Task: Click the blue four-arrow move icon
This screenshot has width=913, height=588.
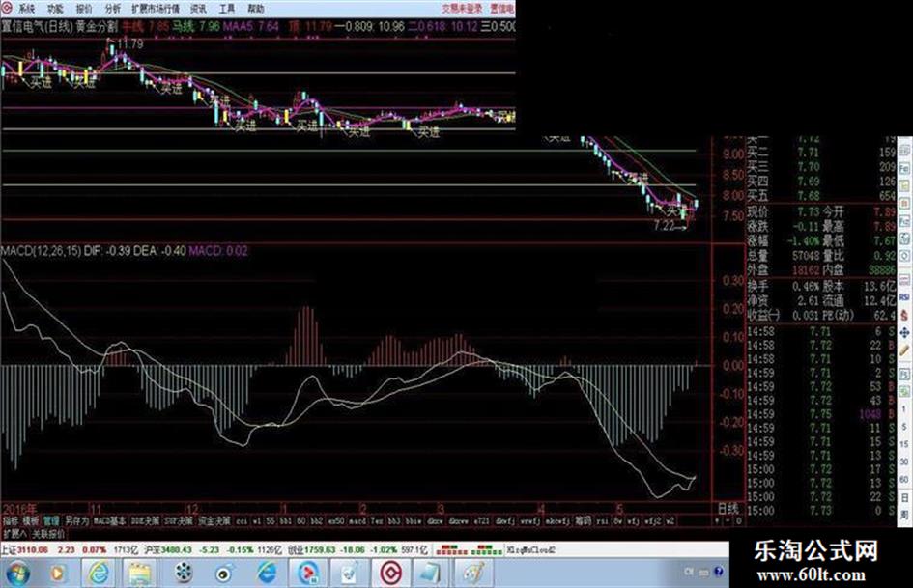Action: tap(905, 333)
